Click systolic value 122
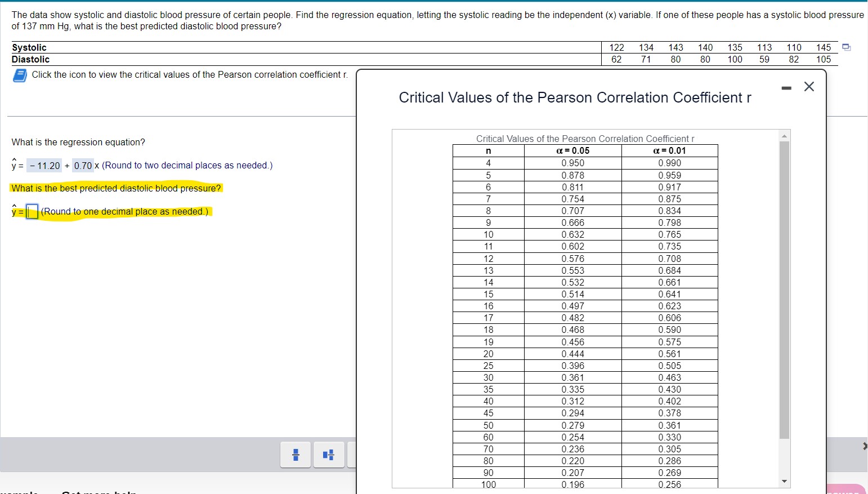The image size is (868, 494). click(x=616, y=47)
